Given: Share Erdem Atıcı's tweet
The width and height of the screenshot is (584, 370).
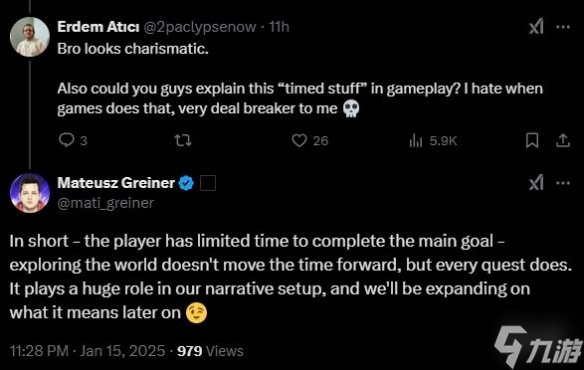Looking at the screenshot, I should tap(563, 140).
